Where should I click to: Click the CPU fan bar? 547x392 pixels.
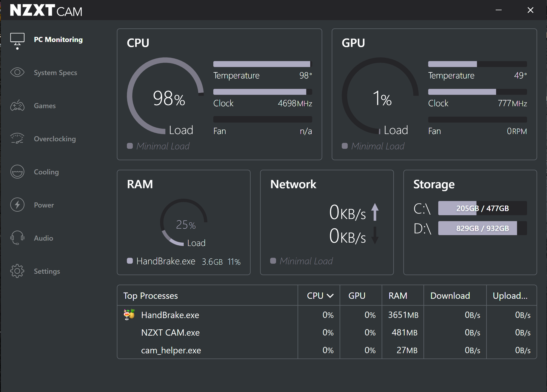(263, 119)
